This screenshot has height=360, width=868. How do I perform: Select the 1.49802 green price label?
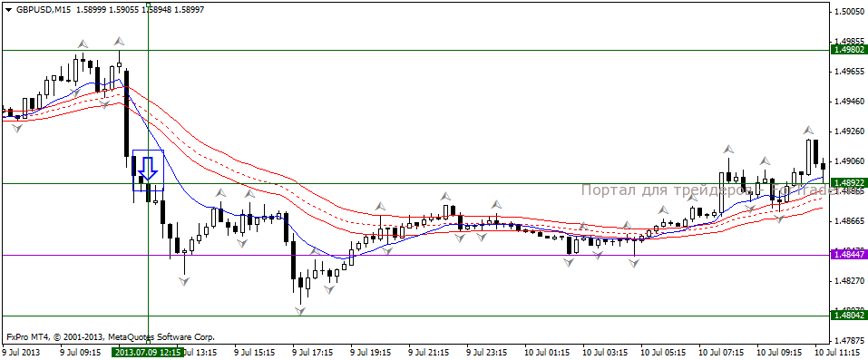coord(849,50)
